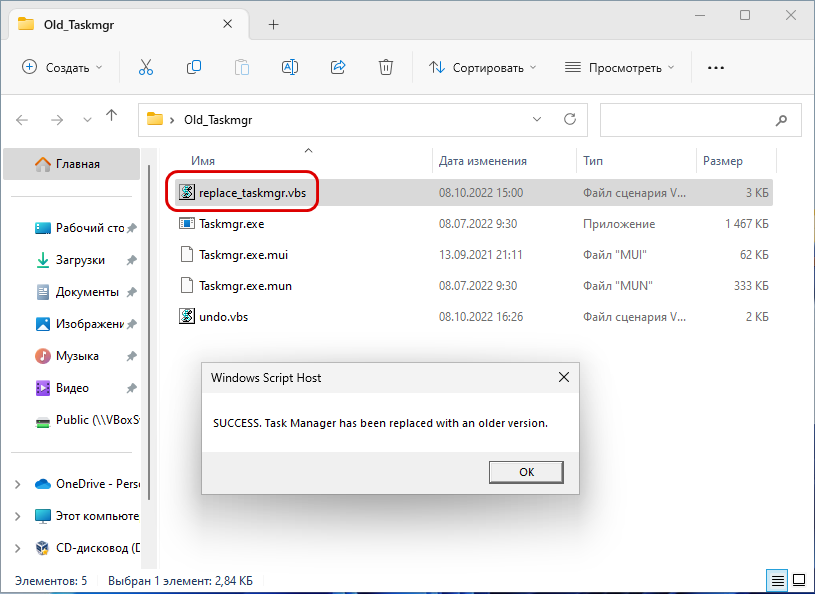Switch to details view in status bar
Screen dimensions: 815x594
click(x=777, y=580)
